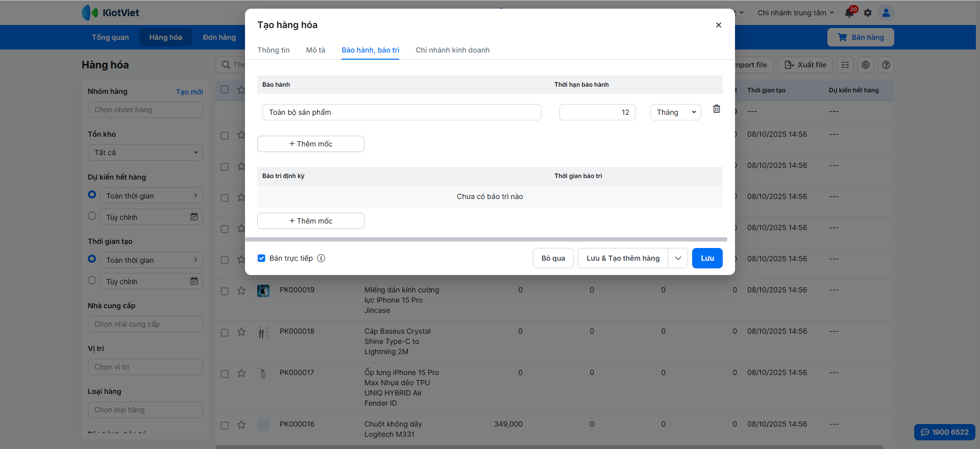Image resolution: width=980 pixels, height=449 pixels.
Task: Switch to the Thông tin tab
Action: [x=273, y=50]
